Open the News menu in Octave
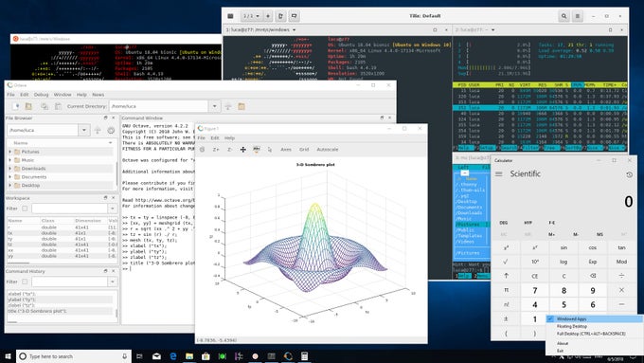 coord(98,95)
